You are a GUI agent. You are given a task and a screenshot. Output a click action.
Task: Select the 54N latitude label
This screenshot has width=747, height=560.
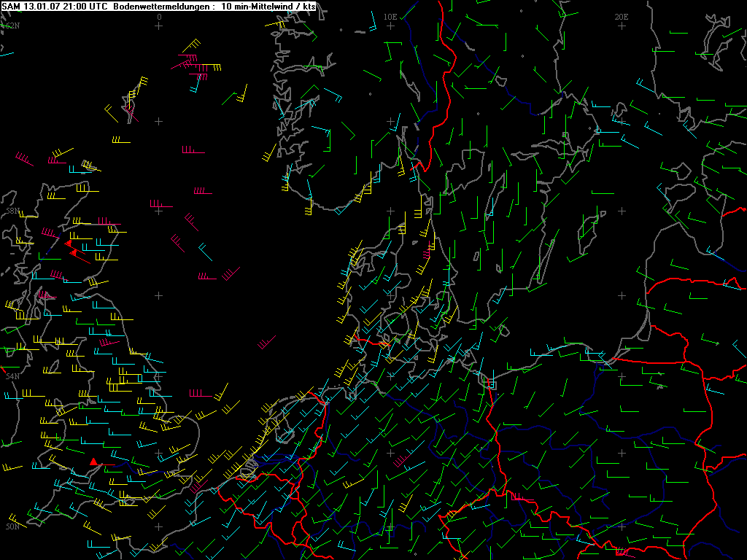(12, 376)
